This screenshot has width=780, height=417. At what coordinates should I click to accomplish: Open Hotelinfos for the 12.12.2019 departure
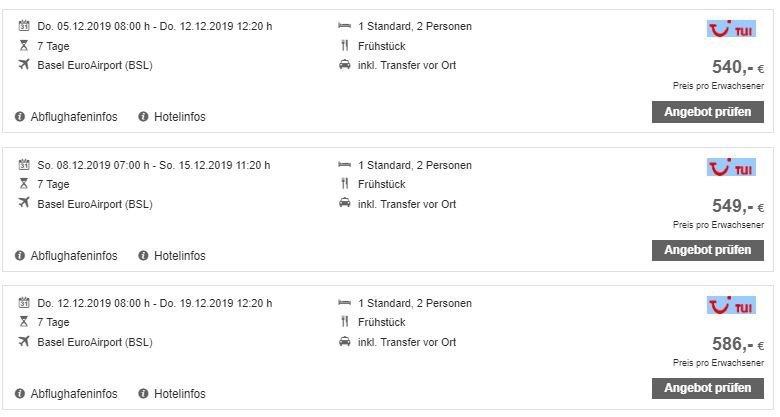[179, 394]
